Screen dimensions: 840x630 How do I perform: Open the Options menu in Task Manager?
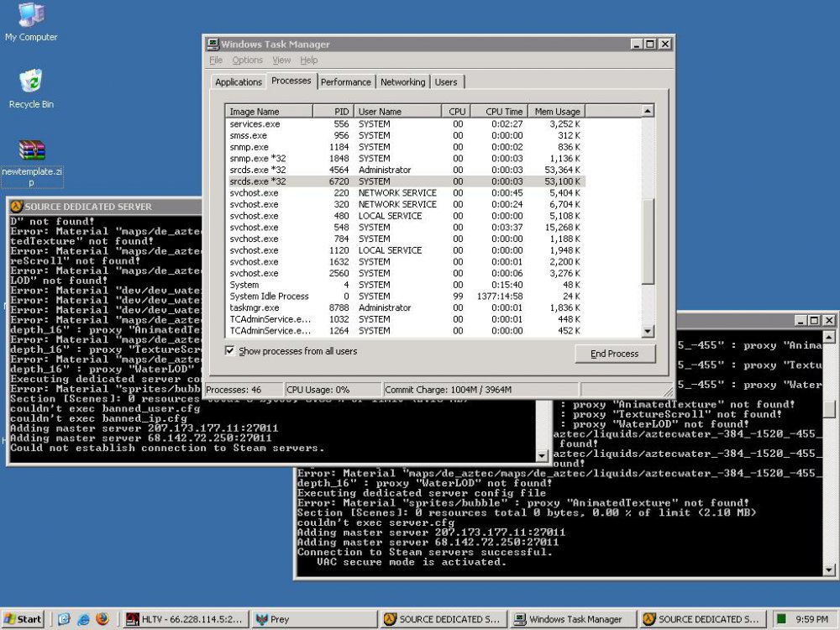pyautogui.click(x=247, y=60)
